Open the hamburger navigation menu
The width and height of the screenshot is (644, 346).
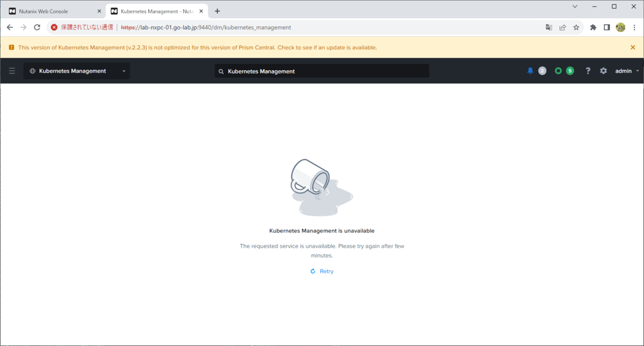pyautogui.click(x=12, y=71)
